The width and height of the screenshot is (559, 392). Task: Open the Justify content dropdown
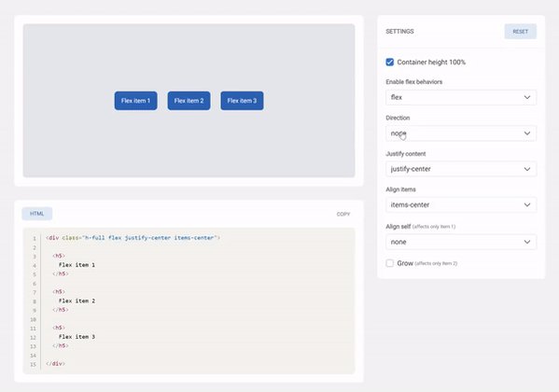pos(461,169)
